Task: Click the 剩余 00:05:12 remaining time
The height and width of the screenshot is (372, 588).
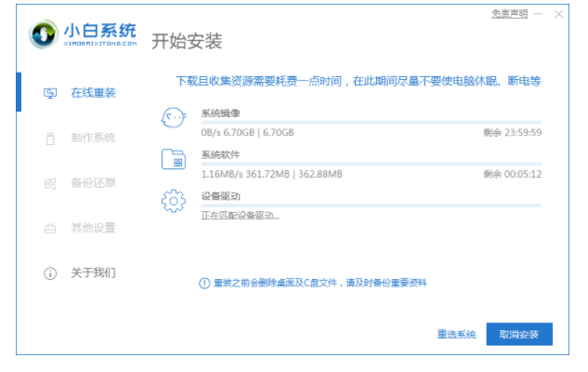Action: (512, 174)
